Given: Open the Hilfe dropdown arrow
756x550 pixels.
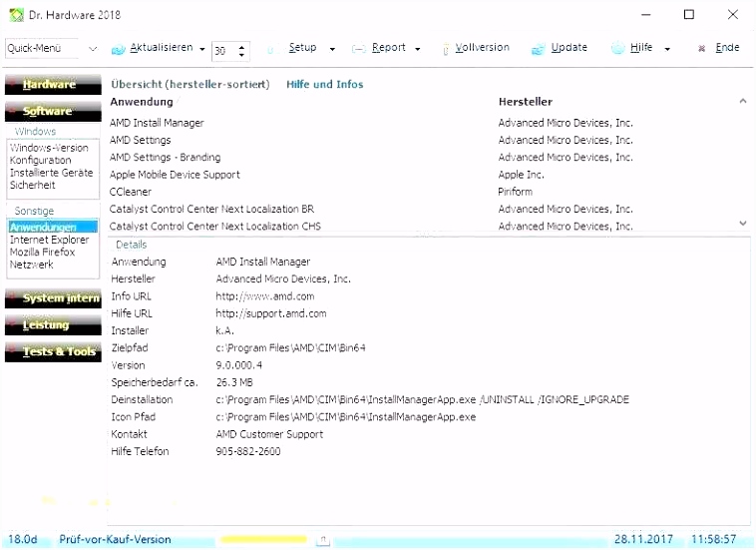Looking at the screenshot, I should coord(667,49).
